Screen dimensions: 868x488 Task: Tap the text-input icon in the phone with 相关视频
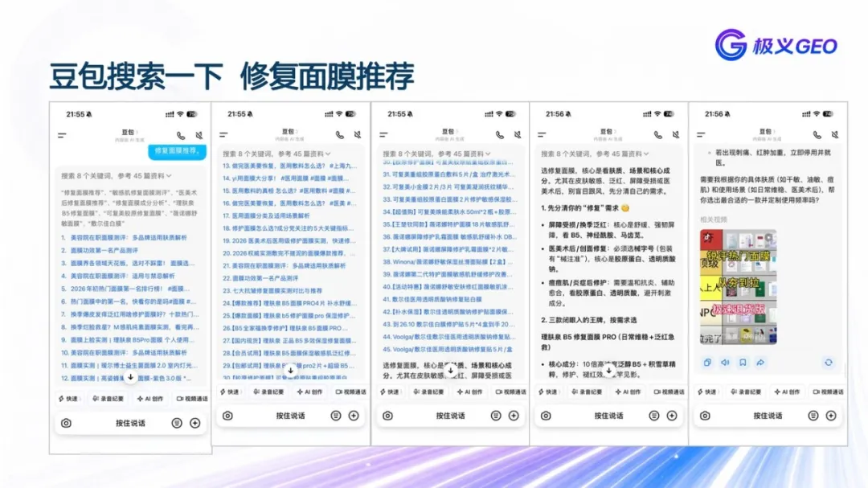pos(813,416)
